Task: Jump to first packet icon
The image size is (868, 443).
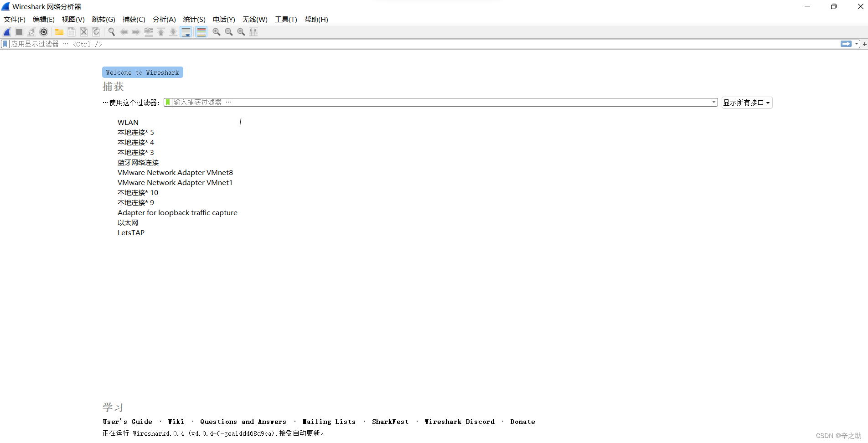Action: (x=161, y=32)
